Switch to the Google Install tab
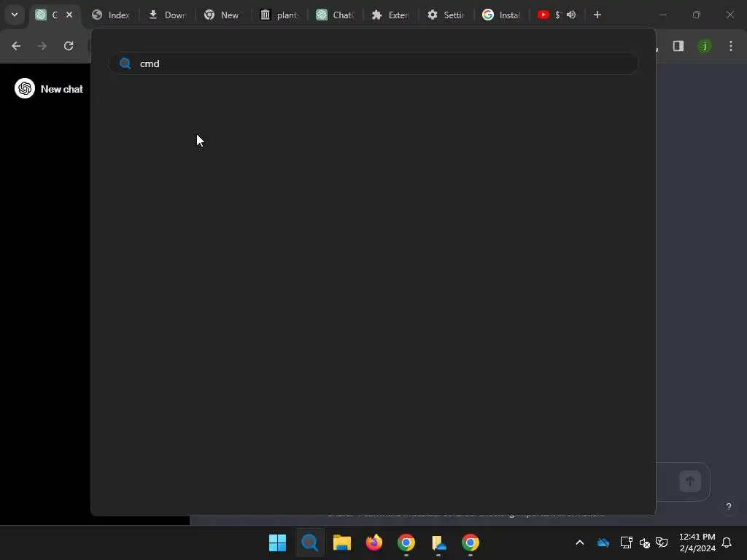This screenshot has height=560, width=747. click(502, 15)
